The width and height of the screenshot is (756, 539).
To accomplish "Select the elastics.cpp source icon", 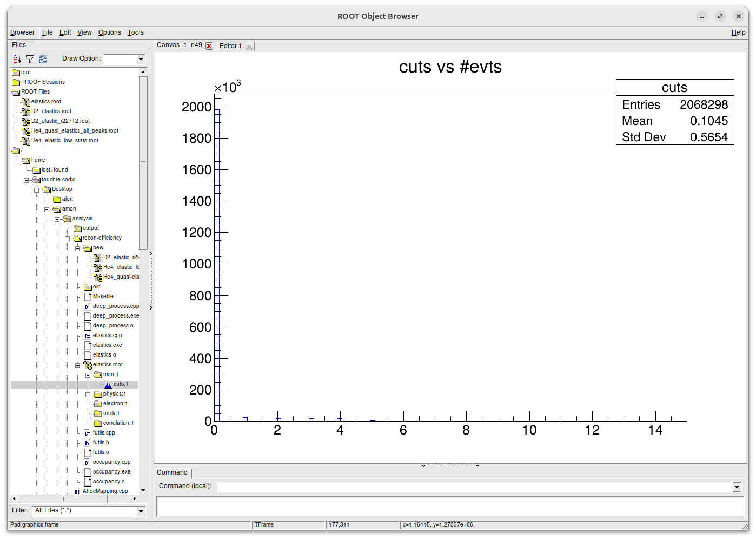I will (88, 336).
